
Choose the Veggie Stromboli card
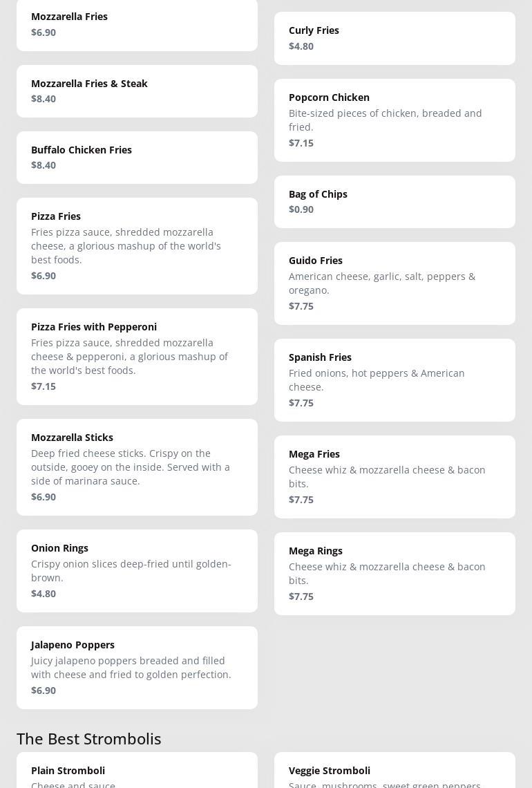pyautogui.click(x=395, y=770)
